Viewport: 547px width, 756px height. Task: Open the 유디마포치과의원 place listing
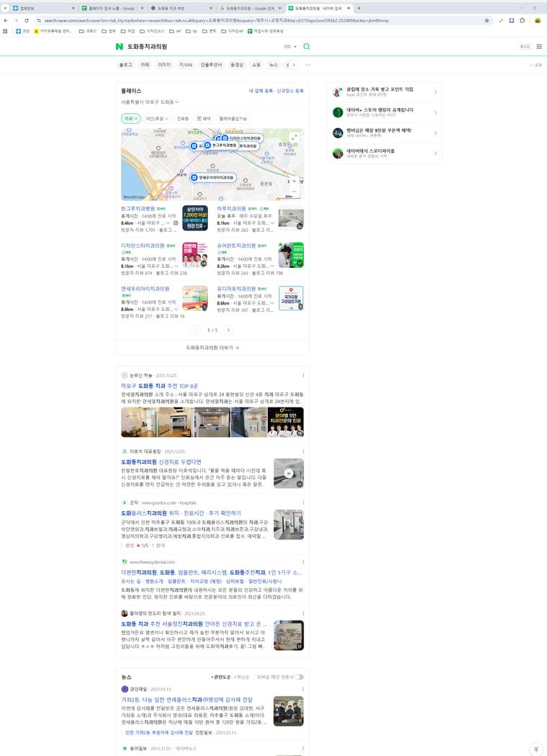pos(236,288)
